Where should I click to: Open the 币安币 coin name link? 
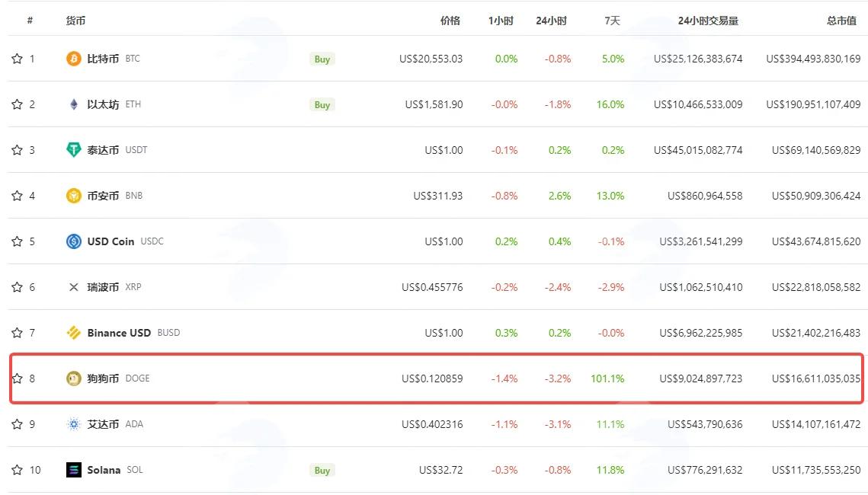point(103,196)
